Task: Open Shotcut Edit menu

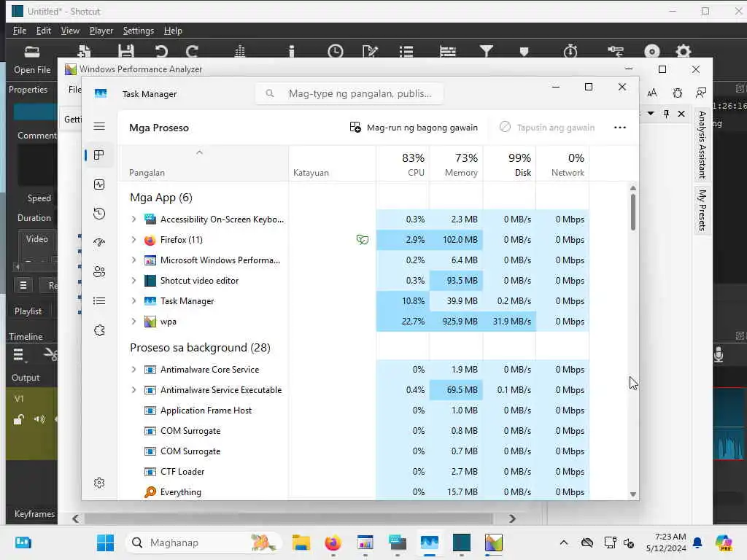Action: [43, 31]
